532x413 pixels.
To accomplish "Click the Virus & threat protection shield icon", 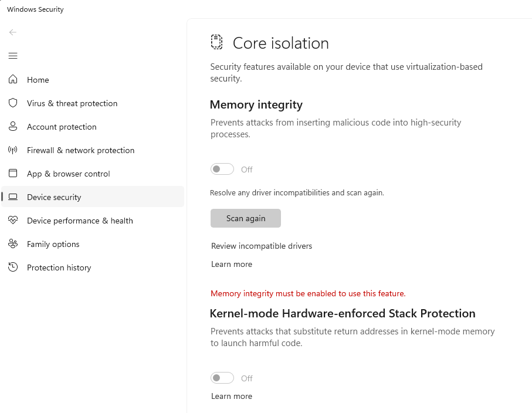I will pos(13,103).
